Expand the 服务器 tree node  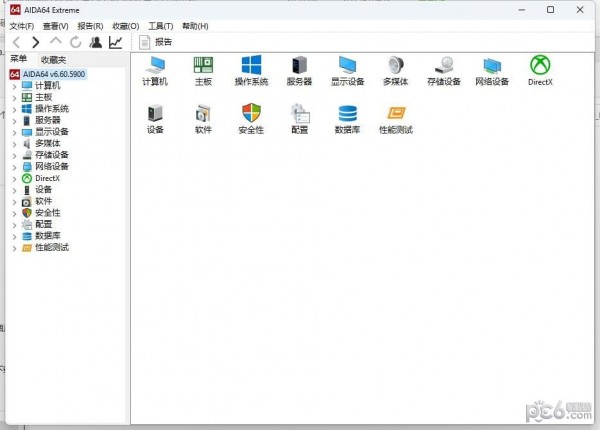click(14, 121)
